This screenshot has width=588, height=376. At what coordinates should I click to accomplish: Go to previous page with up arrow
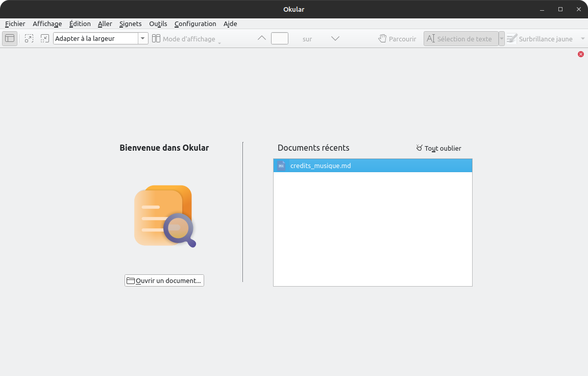262,38
